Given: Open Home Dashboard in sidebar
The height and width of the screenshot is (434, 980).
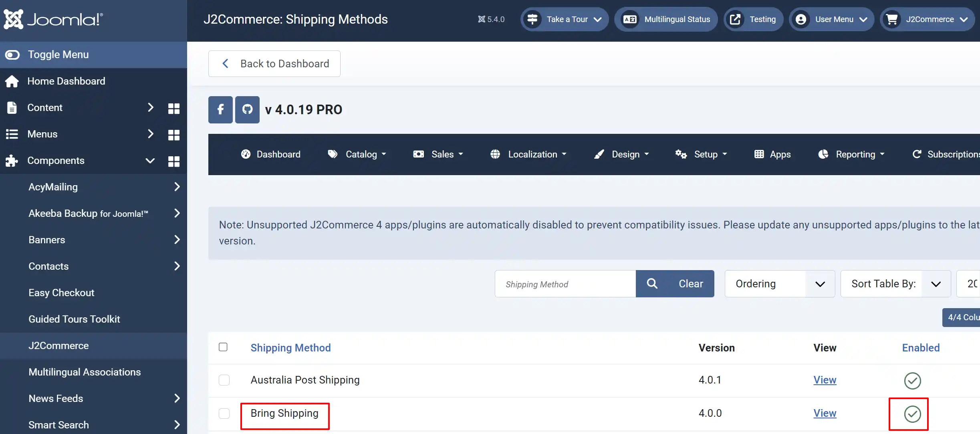Looking at the screenshot, I should tap(66, 81).
